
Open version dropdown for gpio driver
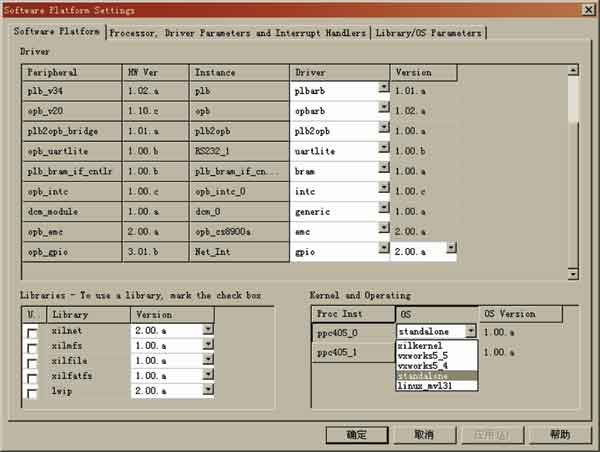pyautogui.click(x=451, y=246)
